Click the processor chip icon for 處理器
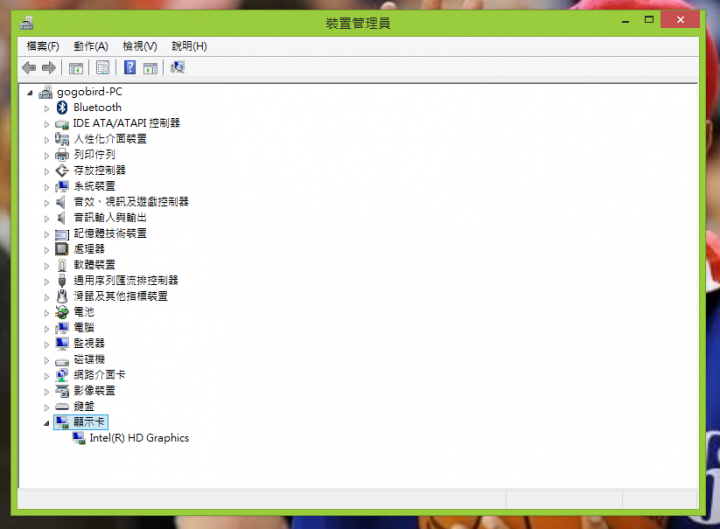This screenshot has height=529, width=720. click(62, 249)
